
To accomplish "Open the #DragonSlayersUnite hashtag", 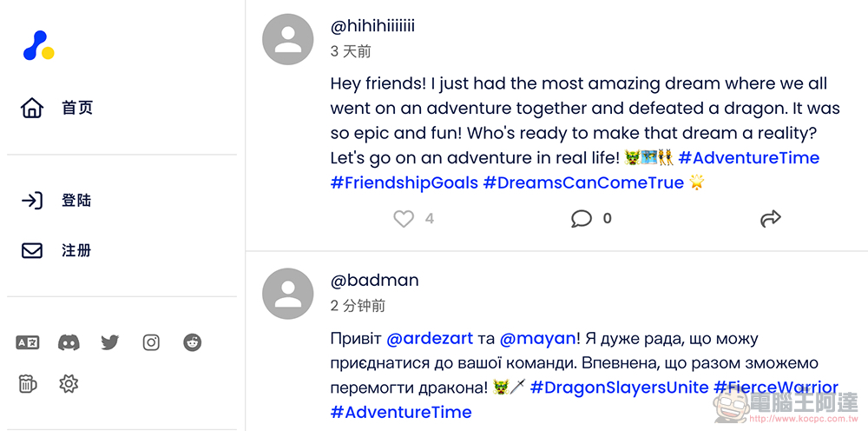I will tap(619, 388).
